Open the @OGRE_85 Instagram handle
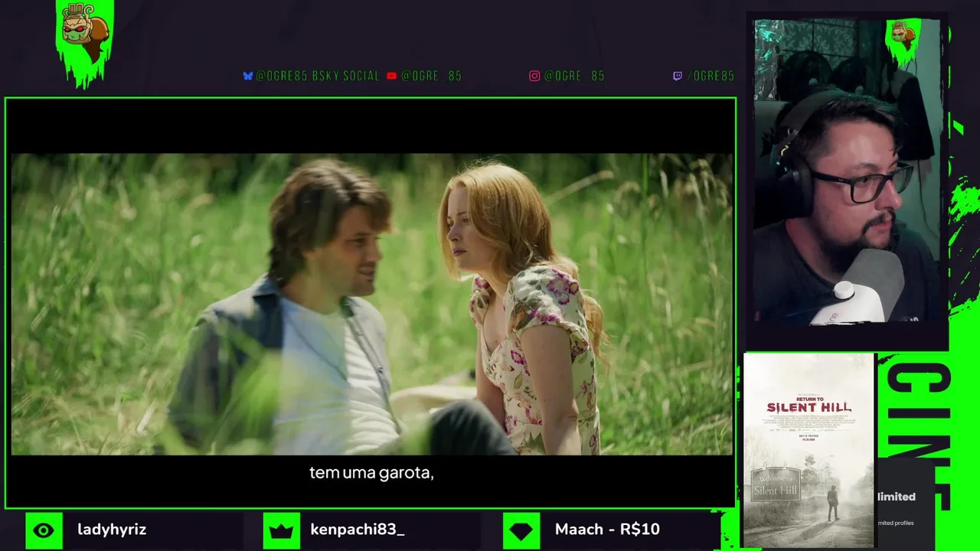The image size is (980, 551). click(x=574, y=76)
